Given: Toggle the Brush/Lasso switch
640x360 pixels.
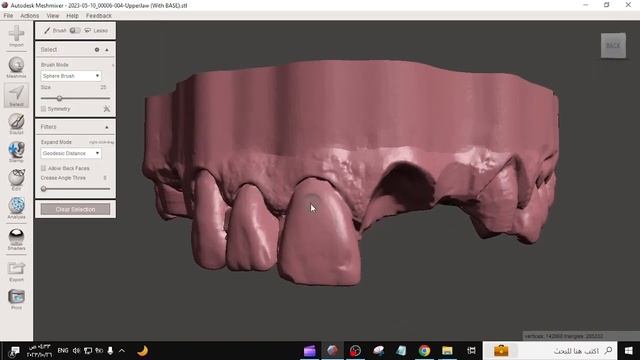Looking at the screenshot, I should pyautogui.click(x=75, y=30).
